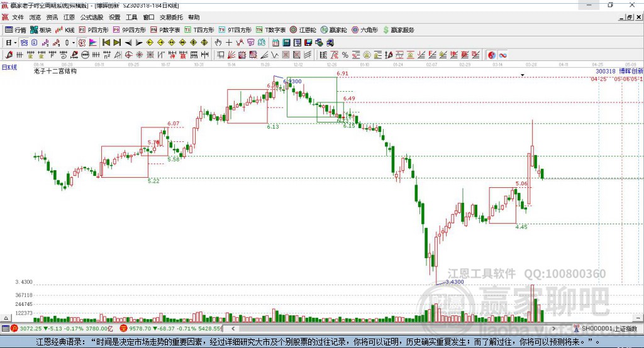The image size is (644, 348).
Task: Jump to the first bar
Action: [106, 43]
